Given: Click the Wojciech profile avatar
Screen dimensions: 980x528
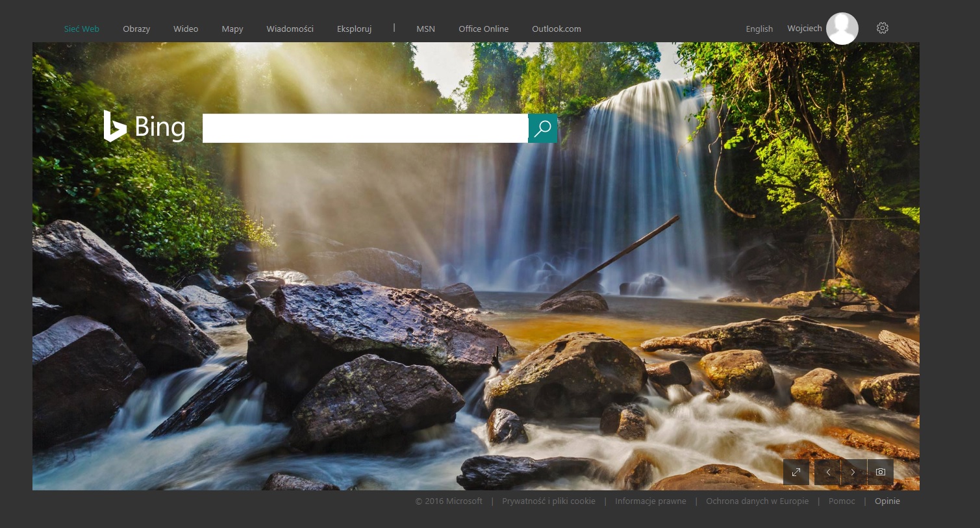Looking at the screenshot, I should [842, 29].
